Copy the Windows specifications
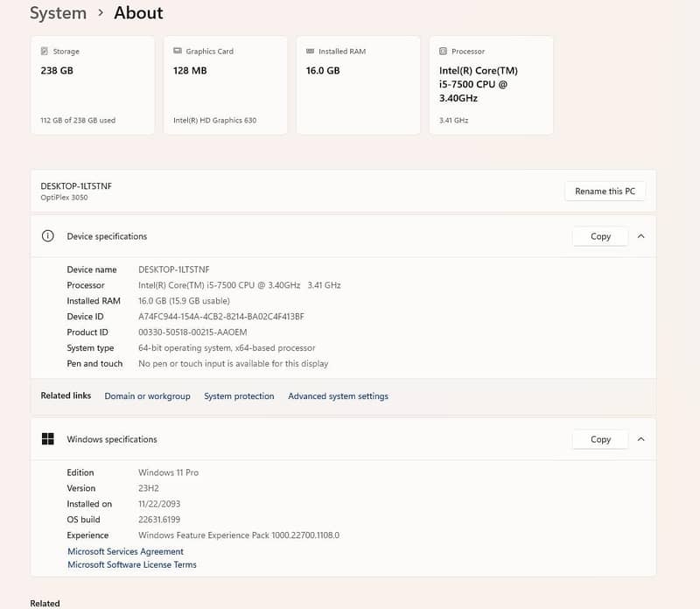 [600, 439]
